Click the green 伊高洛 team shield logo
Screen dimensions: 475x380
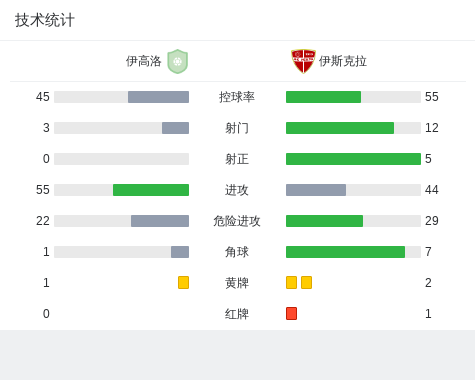point(178,61)
